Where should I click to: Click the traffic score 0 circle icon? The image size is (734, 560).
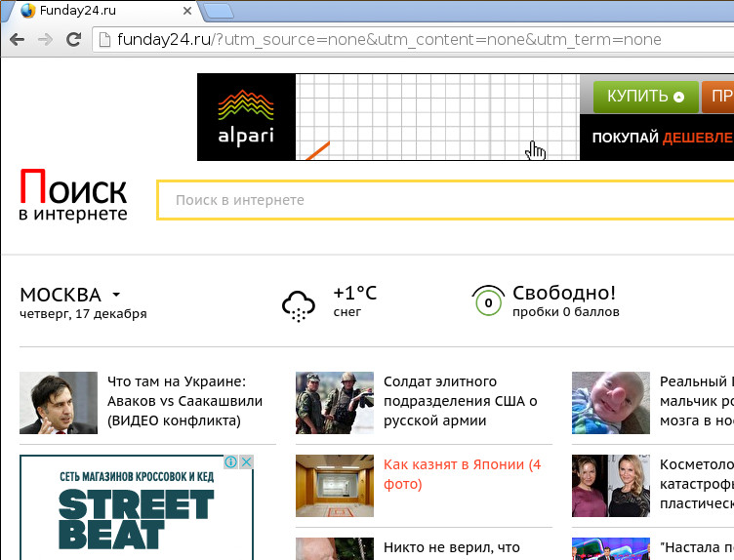[488, 300]
